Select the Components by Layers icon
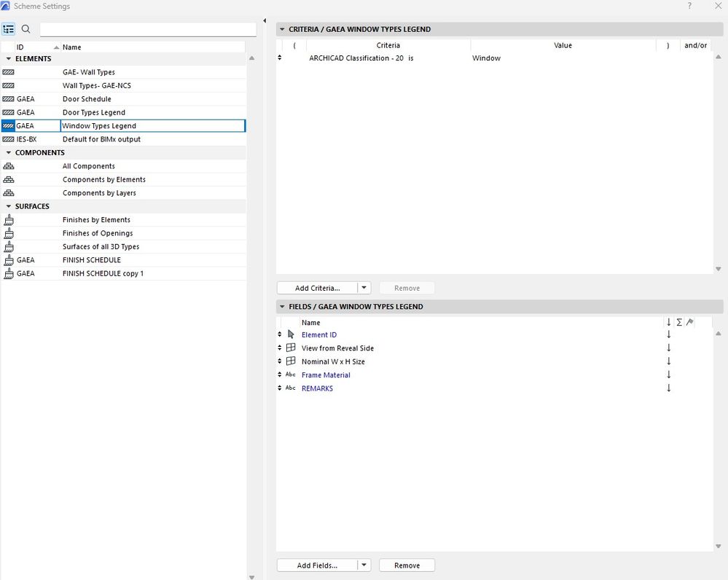The image size is (728, 580). (8, 193)
